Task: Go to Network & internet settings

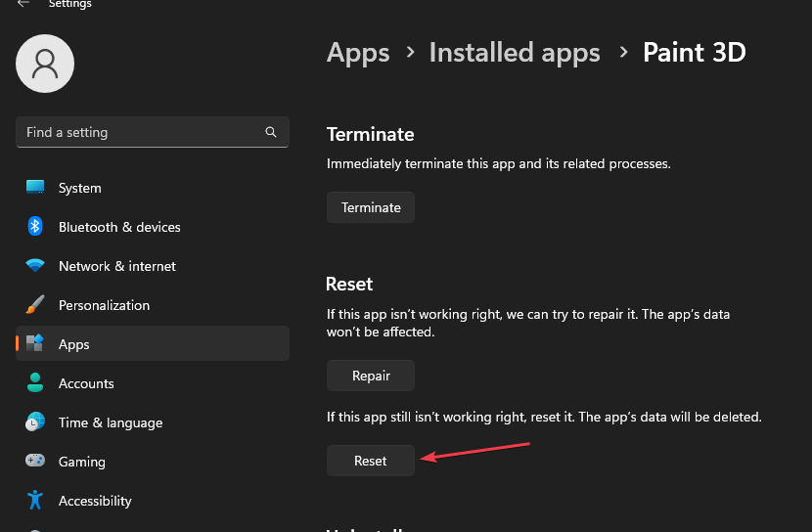Action: (153, 266)
